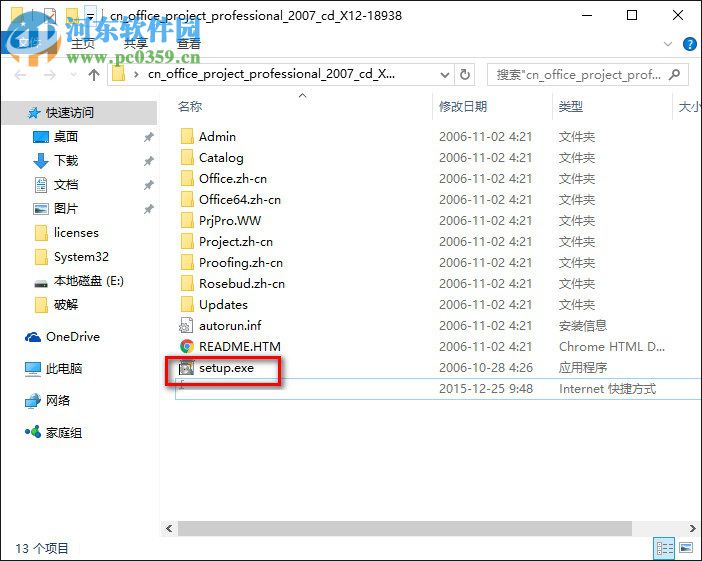Unpin 文档 pin icon
The width and height of the screenshot is (702, 561).
click(149, 185)
